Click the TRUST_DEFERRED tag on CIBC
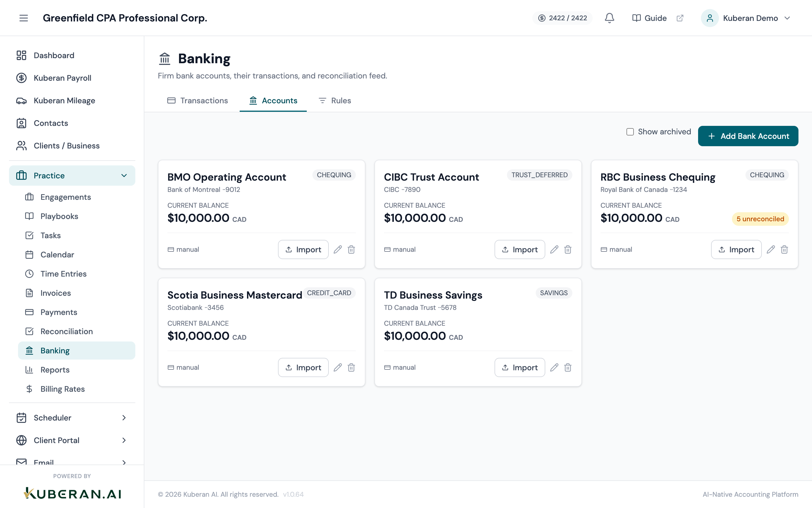The height and width of the screenshot is (508, 812). tap(539, 175)
